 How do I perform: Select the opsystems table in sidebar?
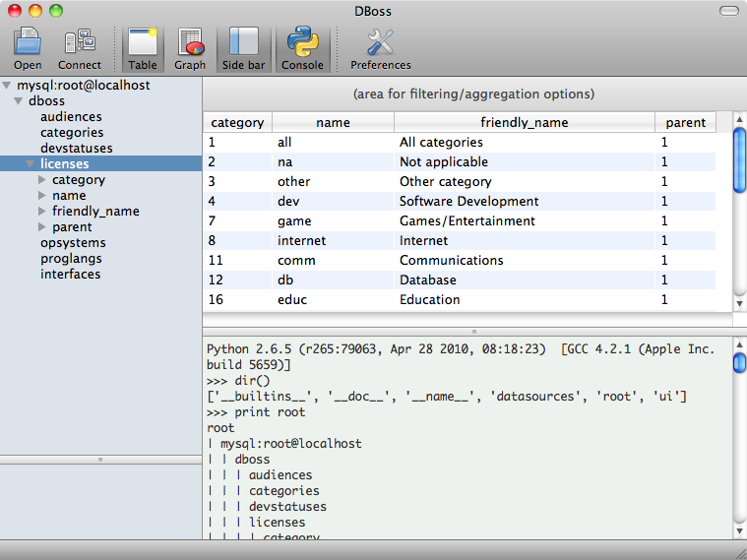[x=73, y=242]
